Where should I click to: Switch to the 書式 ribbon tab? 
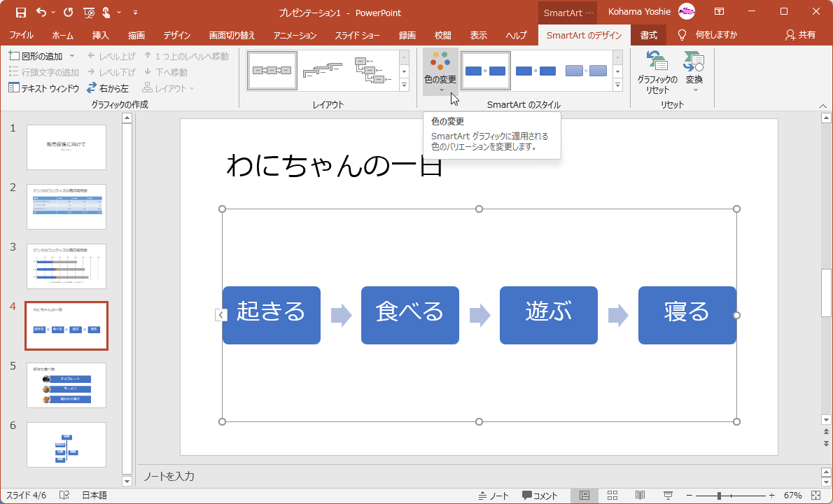[648, 34]
